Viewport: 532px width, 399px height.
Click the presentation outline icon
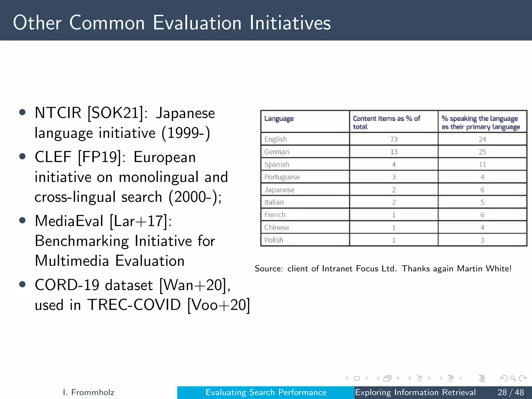tap(482, 378)
